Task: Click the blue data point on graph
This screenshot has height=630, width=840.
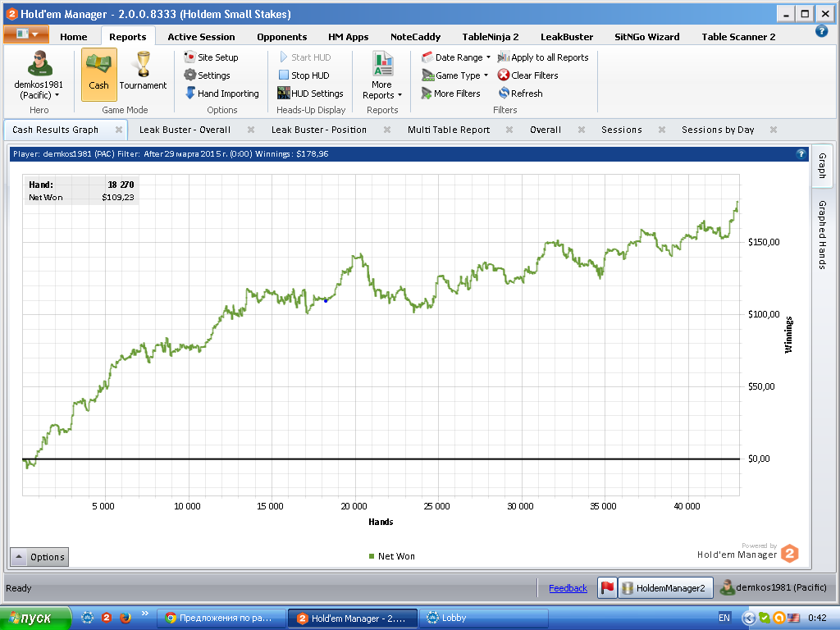Action: pos(326,301)
